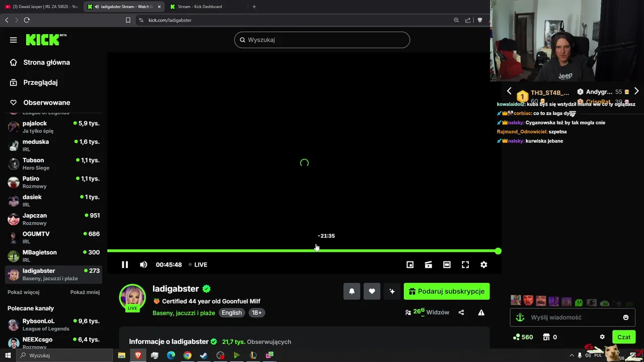This screenshot has width=644, height=362.
Task: Click the KICK logo
Action: [x=46, y=40]
